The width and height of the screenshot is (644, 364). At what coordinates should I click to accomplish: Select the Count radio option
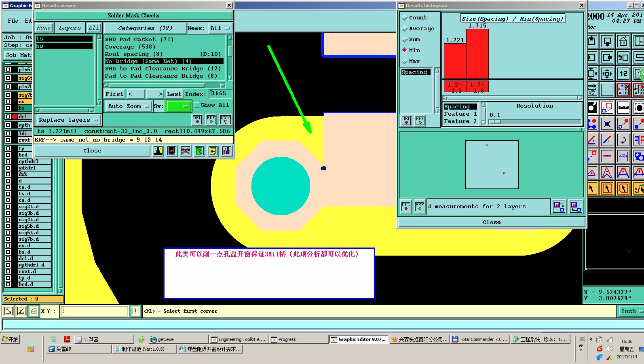(x=404, y=18)
